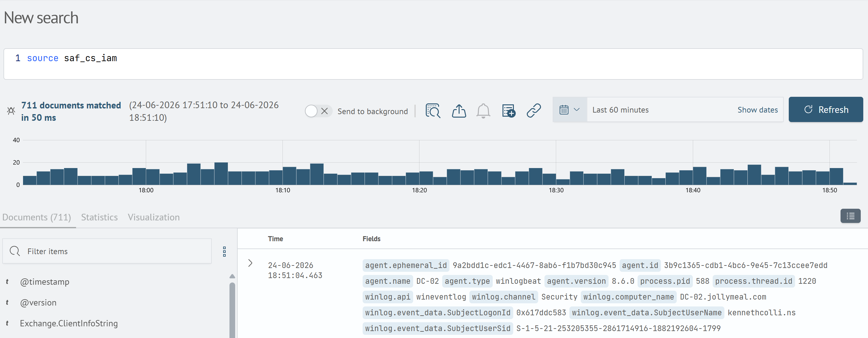Select the @timestamp field
868x338 pixels.
45,282
